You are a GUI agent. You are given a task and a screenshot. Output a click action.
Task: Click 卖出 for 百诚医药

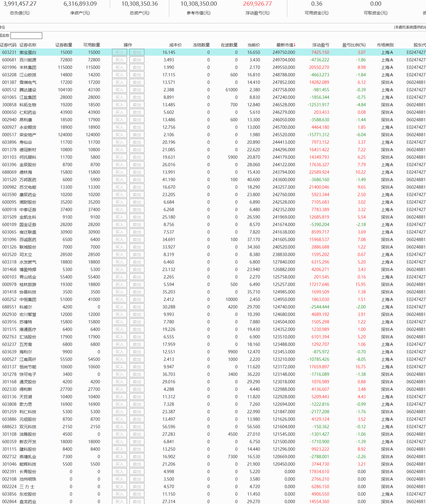coord(137,240)
